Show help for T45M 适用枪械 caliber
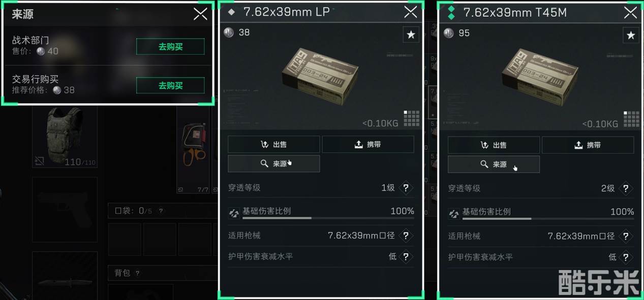Screen dimensions: 644x300 (x=626, y=236)
